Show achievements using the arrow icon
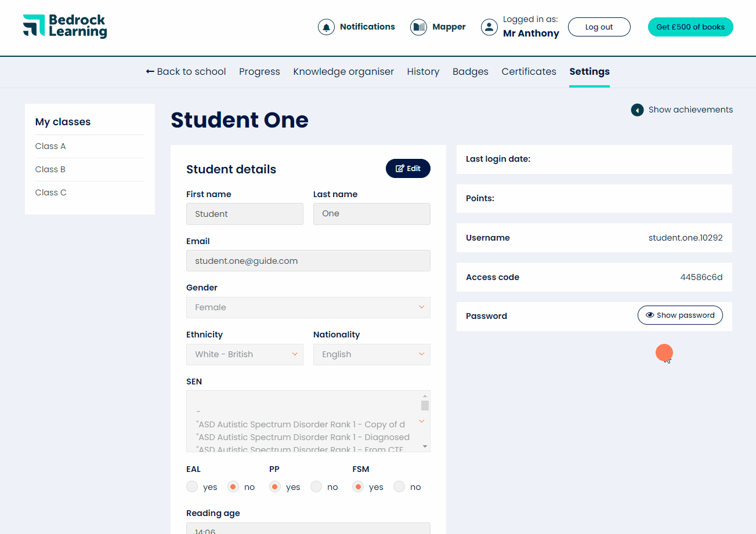Screen dimensions: 756x534 (637, 110)
